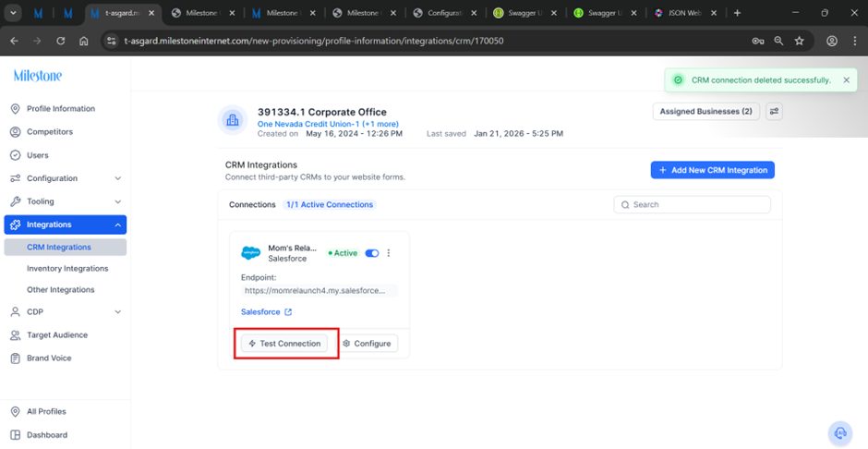Open Profile Information in sidebar
Screen dimensions: 868x449
(61, 108)
